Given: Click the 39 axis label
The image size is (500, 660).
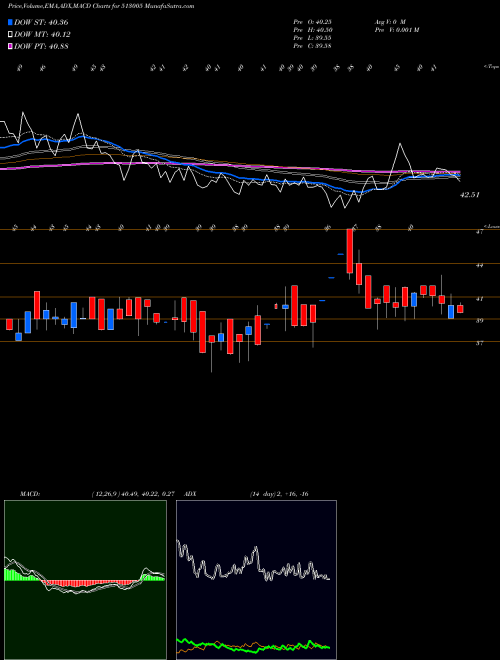Looking at the screenshot, I should [x=479, y=321].
